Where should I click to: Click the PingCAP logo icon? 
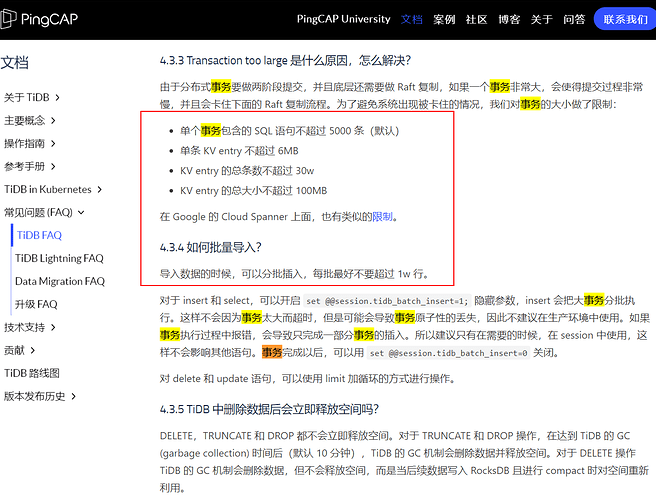point(8,19)
